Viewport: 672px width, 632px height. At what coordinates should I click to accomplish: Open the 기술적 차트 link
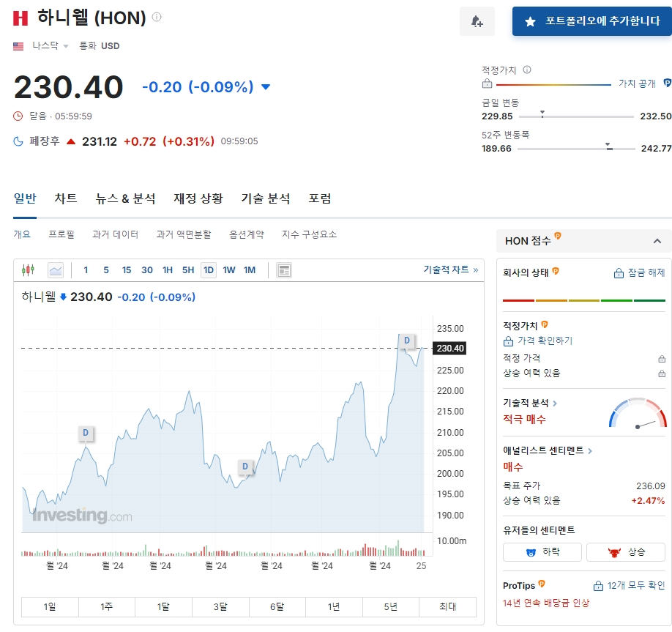point(451,269)
